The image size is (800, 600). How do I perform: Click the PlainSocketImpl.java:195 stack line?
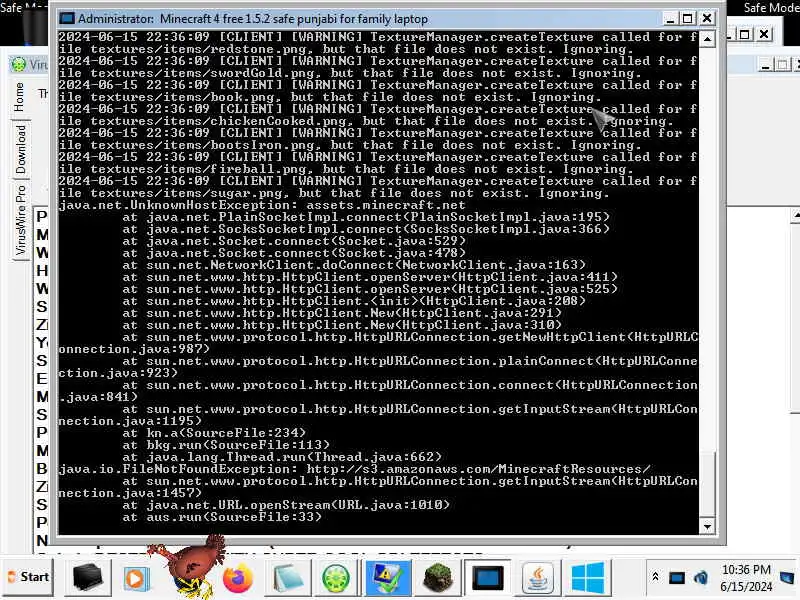tap(366, 217)
